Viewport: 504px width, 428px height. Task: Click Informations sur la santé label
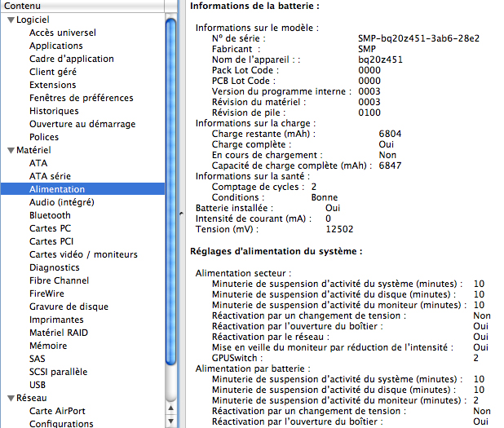(x=253, y=176)
